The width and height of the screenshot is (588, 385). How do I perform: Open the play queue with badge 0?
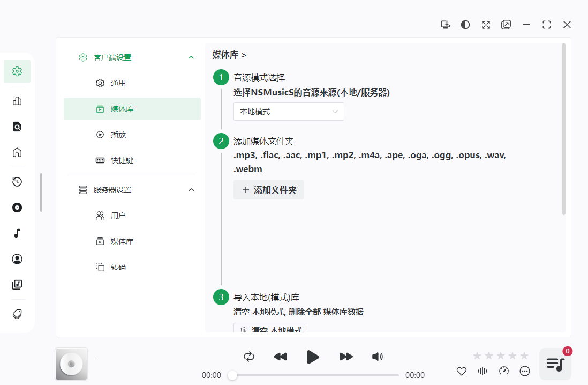[555, 364]
